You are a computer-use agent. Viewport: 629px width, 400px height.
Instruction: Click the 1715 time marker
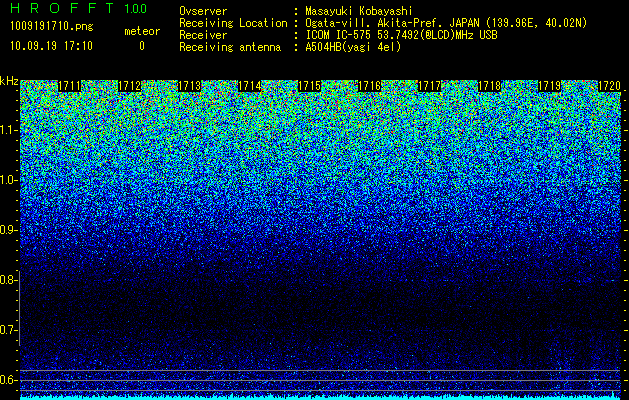point(309,86)
